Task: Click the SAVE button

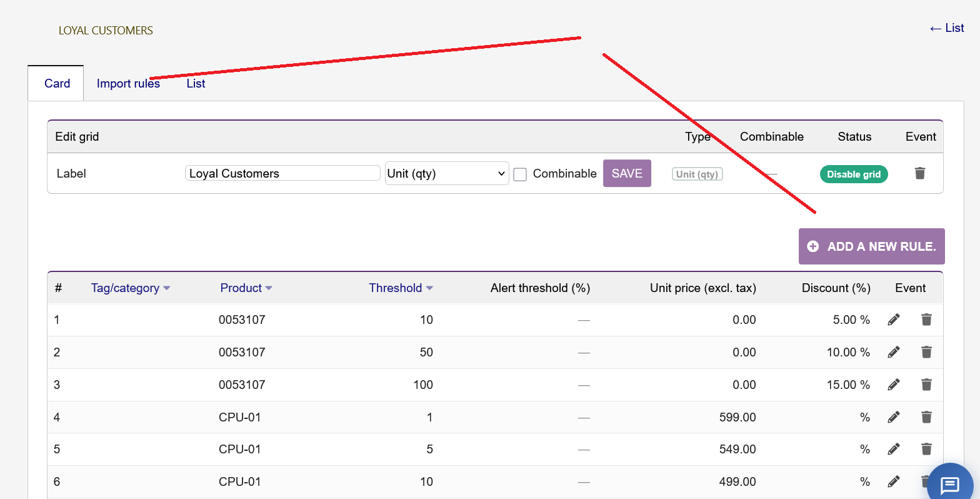Action: [x=627, y=173]
